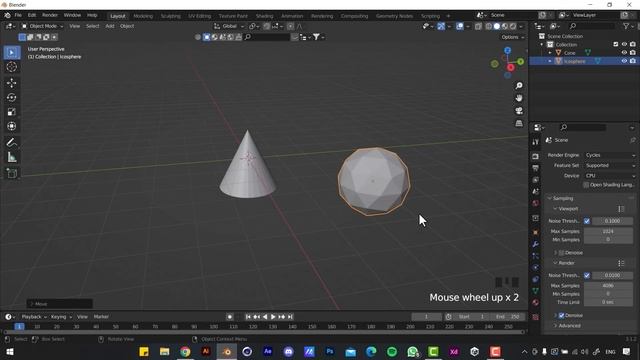Click the Play animation button
Screen dimensions: 640x360
pyautogui.click(x=273, y=317)
